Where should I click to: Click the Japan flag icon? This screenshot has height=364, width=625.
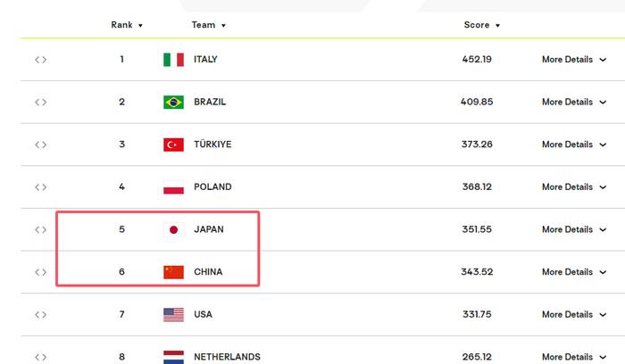click(x=173, y=230)
